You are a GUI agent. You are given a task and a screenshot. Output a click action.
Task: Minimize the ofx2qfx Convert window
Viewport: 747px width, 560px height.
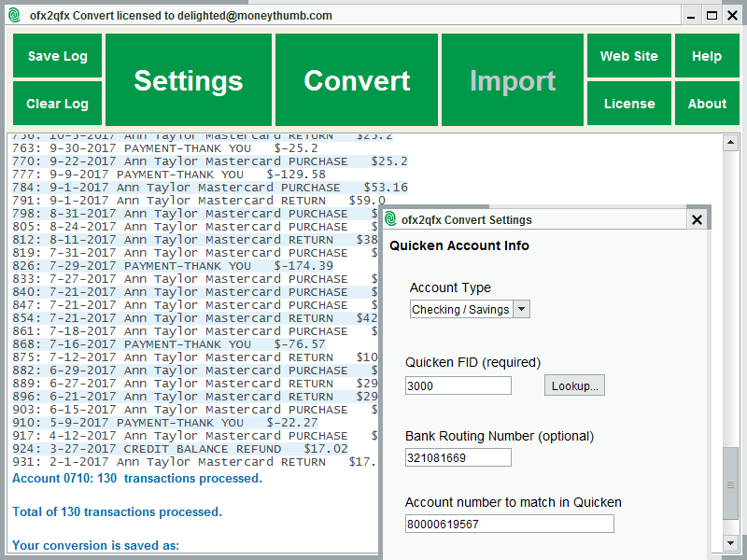click(x=691, y=16)
